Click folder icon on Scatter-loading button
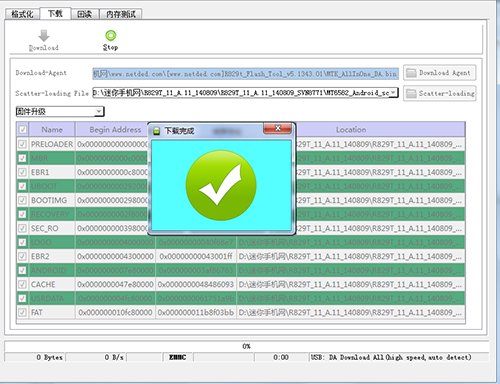Image resolution: width=500 pixels, height=384 pixels. click(x=411, y=93)
